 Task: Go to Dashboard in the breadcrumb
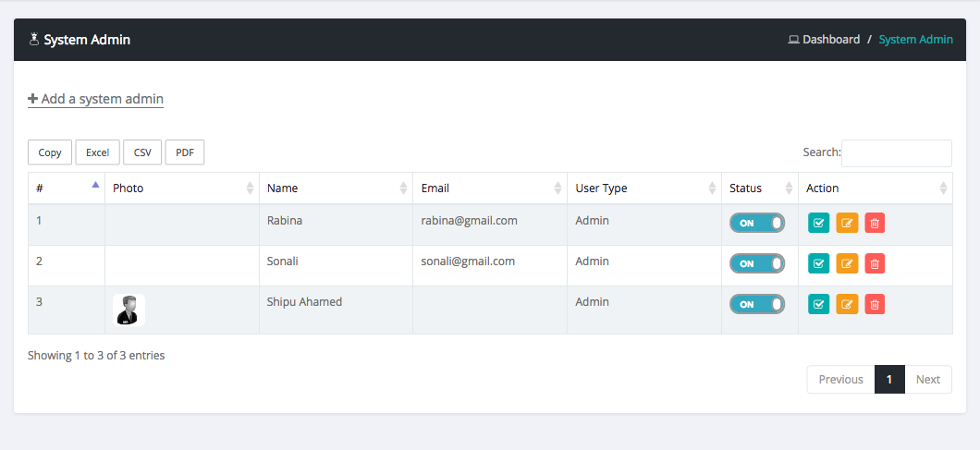coord(830,40)
